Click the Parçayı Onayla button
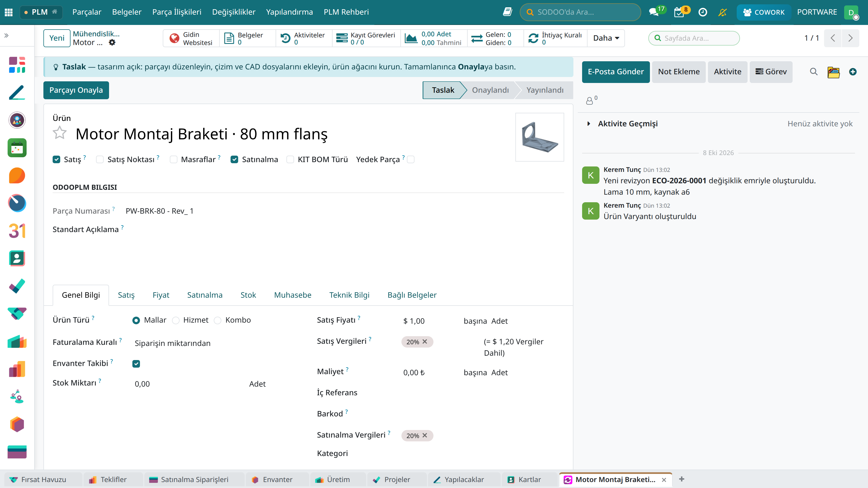The width and height of the screenshot is (868, 488). tap(76, 90)
